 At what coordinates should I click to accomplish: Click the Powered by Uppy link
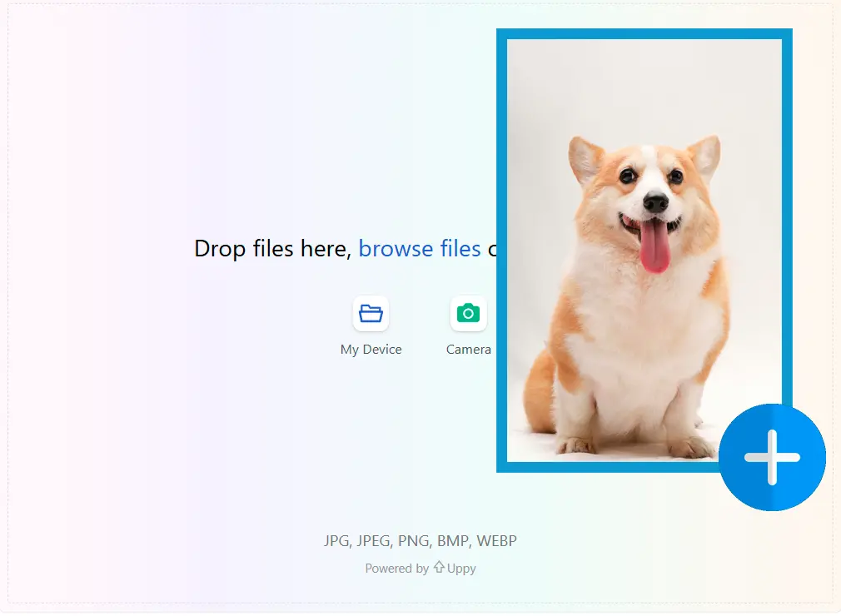click(420, 568)
